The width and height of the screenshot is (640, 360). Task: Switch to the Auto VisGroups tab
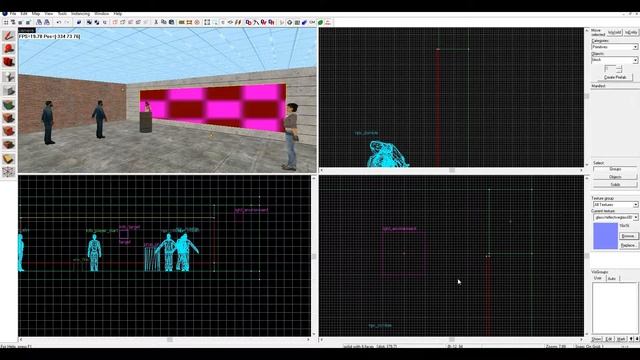click(612, 278)
